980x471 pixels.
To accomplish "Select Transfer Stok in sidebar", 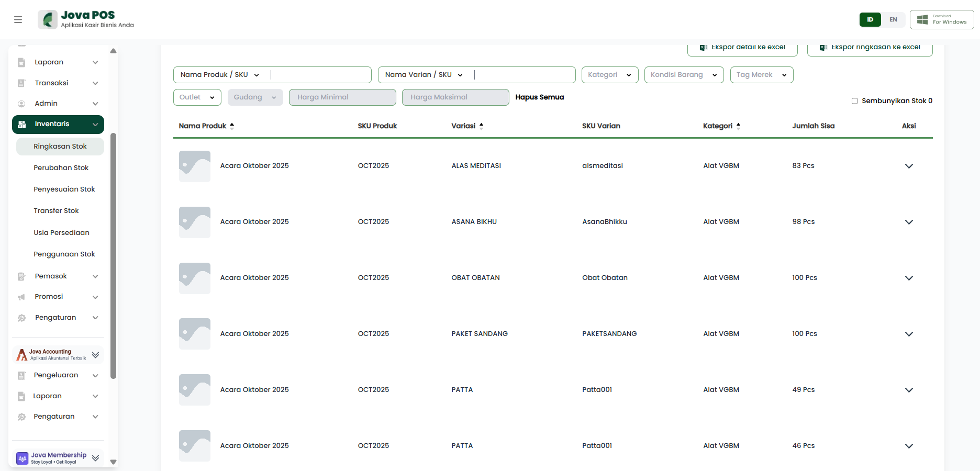I will [56, 211].
